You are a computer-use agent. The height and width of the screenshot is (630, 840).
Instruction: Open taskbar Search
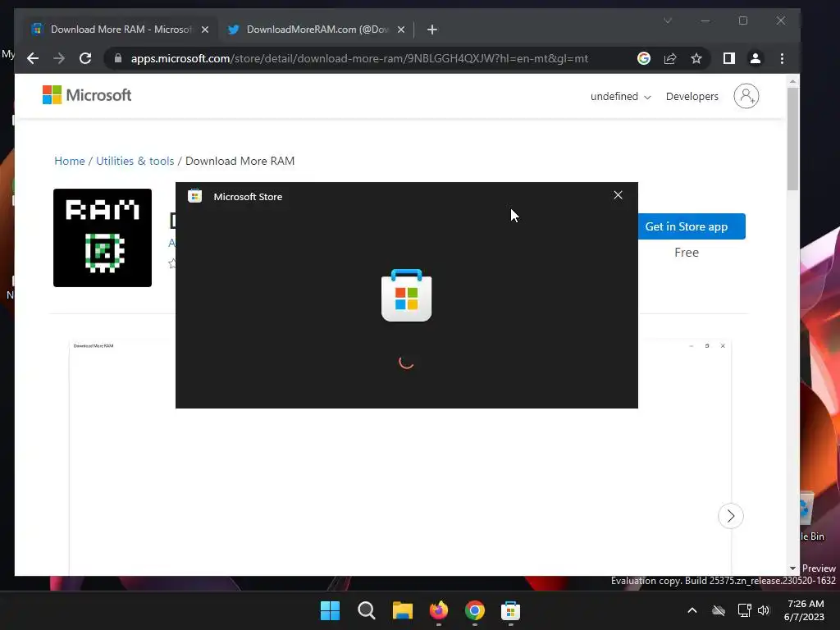(x=367, y=610)
